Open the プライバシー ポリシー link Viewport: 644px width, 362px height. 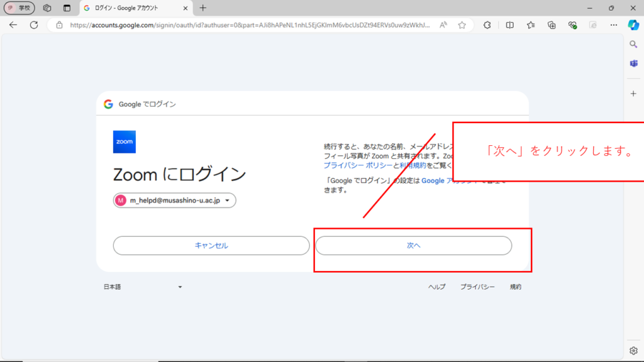[358, 165]
